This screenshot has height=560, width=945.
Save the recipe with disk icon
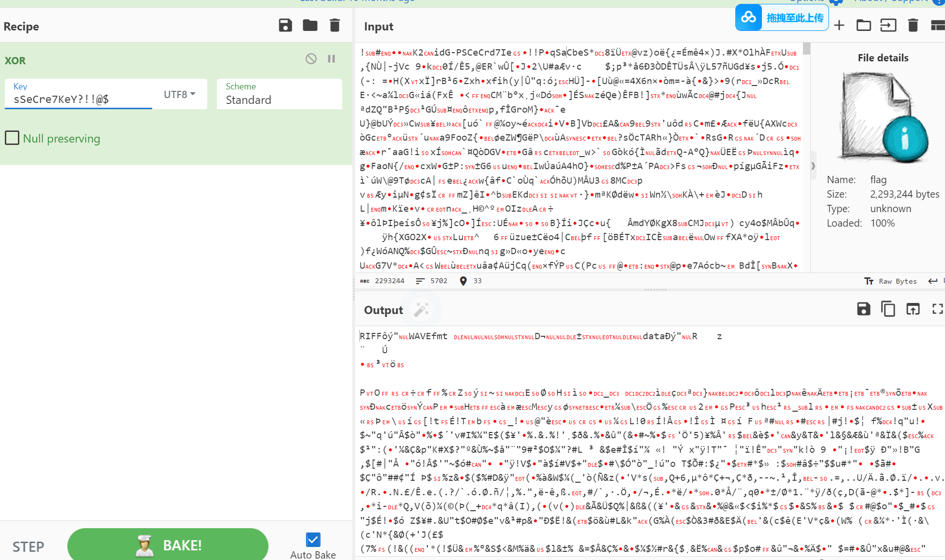(286, 26)
